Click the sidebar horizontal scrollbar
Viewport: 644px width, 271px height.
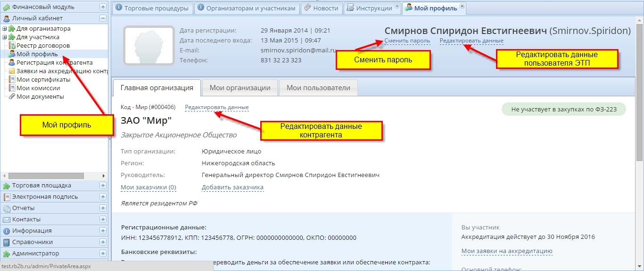46,176
